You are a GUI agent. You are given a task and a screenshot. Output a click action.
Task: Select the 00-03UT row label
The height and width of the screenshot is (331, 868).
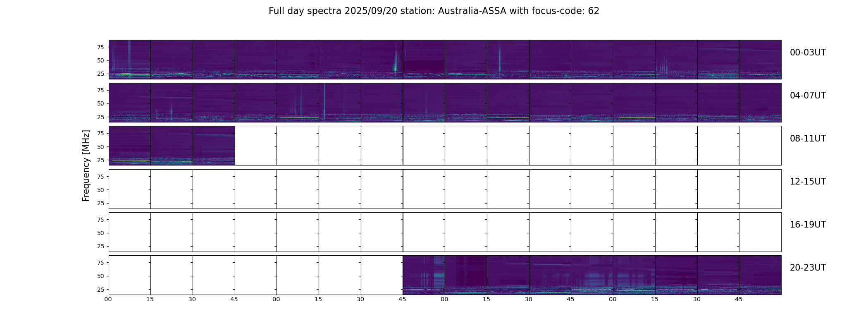(x=807, y=53)
